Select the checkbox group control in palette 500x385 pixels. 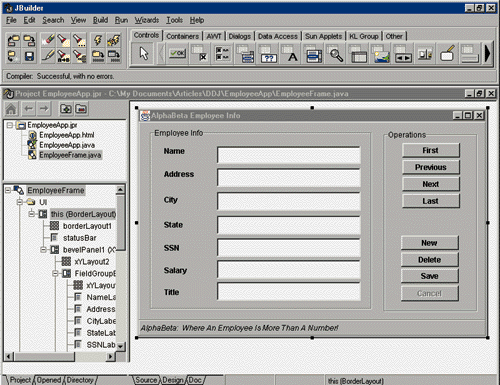[x=222, y=54]
